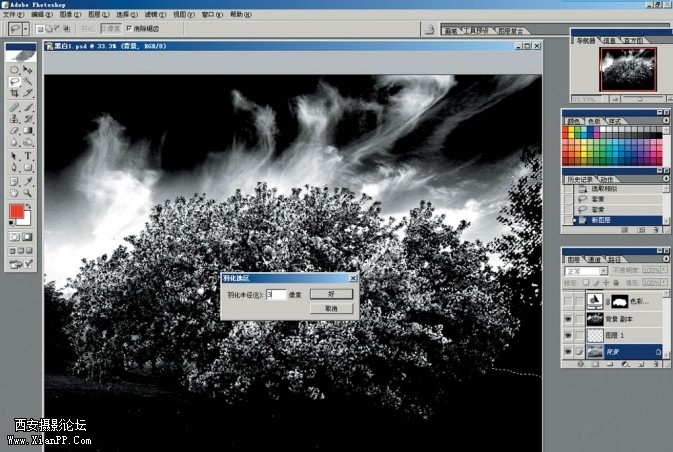673x452 pixels.
Task: Open the layer blend mode dropdown (正常)
Action: pyautogui.click(x=586, y=270)
